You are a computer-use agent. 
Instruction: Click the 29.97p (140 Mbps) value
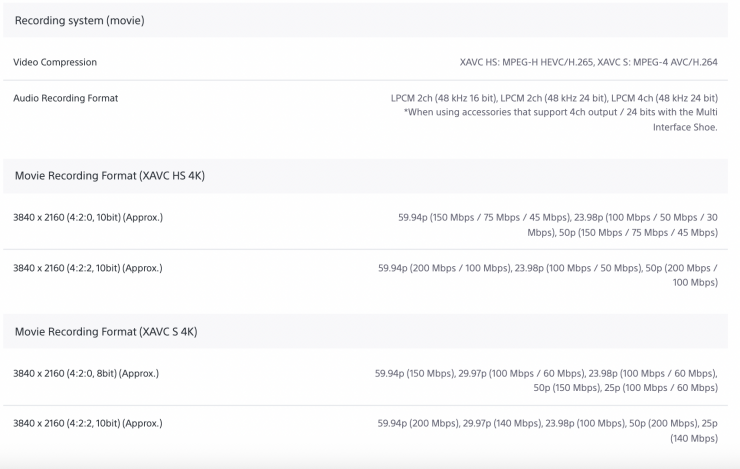pyautogui.click(x=505, y=423)
